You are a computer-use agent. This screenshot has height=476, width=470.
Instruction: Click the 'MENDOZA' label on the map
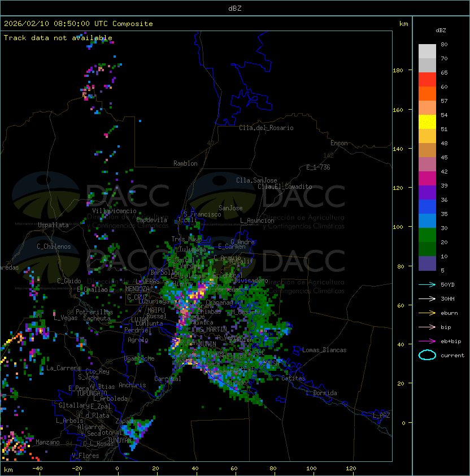tap(137, 289)
